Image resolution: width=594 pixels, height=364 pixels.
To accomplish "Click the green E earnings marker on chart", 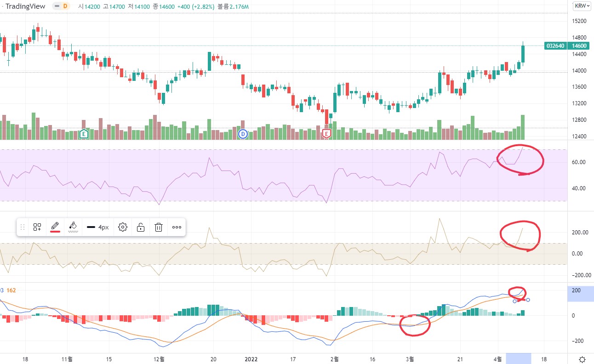I will pos(84,134).
